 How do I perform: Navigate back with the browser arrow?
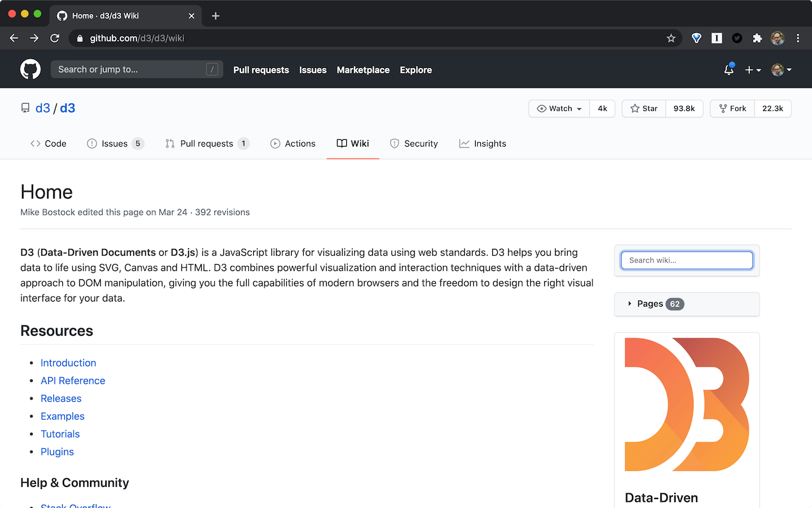(x=13, y=38)
